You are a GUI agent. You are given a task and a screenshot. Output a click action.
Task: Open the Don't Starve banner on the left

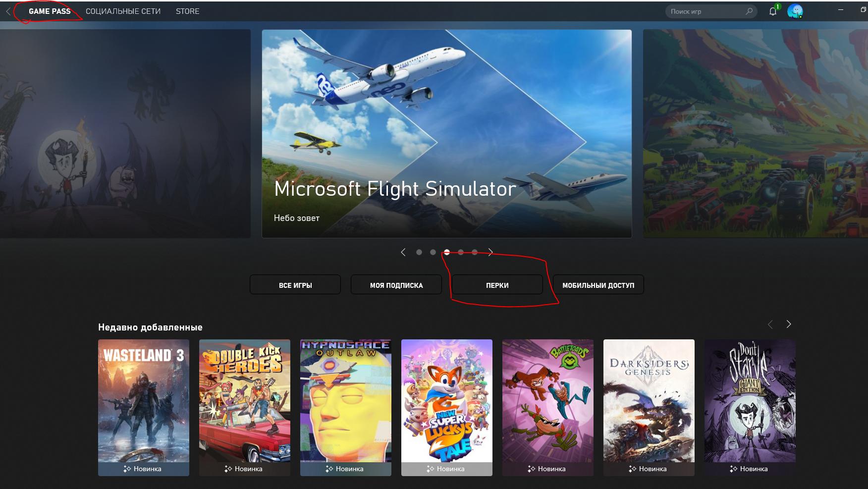[x=125, y=134]
